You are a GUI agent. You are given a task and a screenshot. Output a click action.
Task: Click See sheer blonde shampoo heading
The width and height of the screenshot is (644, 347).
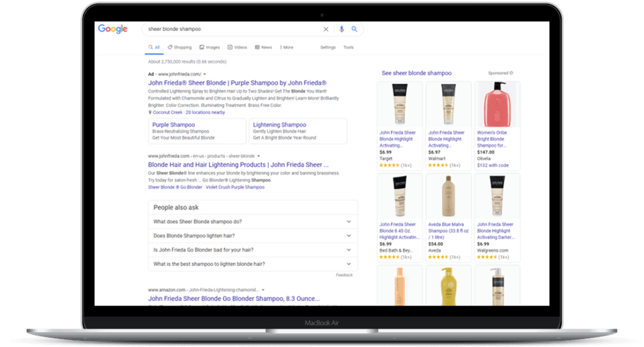coord(416,73)
